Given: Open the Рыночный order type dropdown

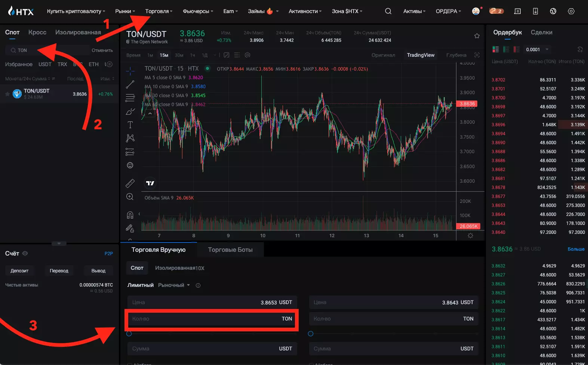Looking at the screenshot, I should tap(174, 285).
